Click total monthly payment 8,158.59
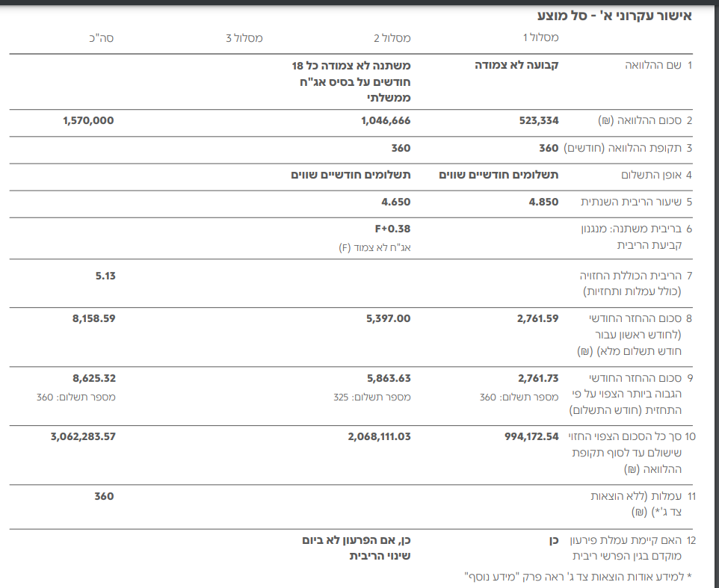The height and width of the screenshot is (588, 719). click(x=94, y=318)
